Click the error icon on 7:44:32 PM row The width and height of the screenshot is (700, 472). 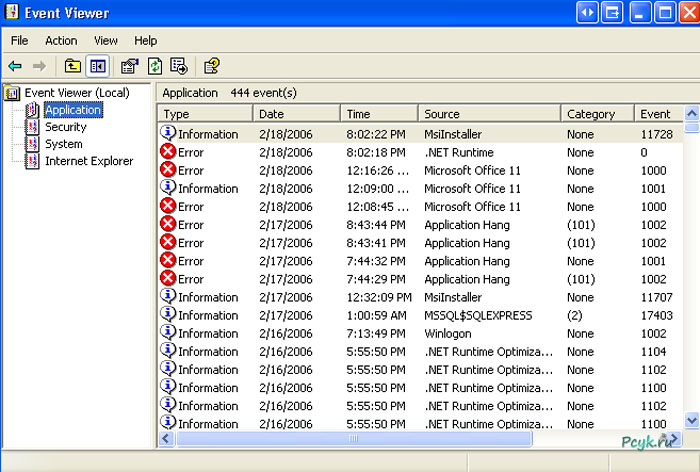(168, 260)
